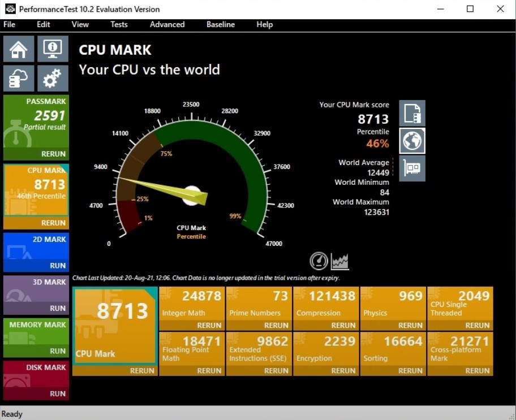Open the View menu

80,24
